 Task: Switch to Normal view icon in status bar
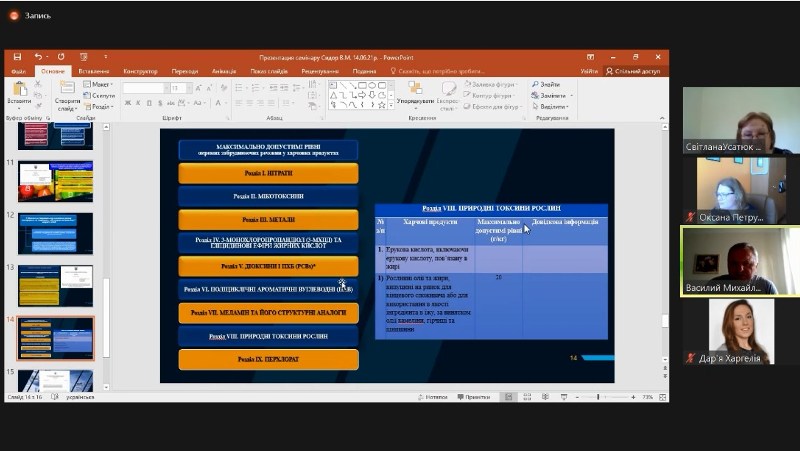tap(509, 397)
